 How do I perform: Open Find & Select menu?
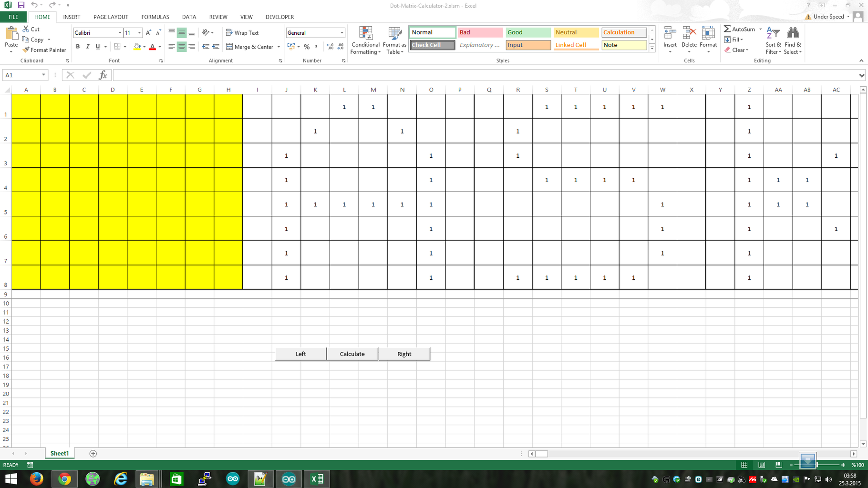click(x=793, y=41)
